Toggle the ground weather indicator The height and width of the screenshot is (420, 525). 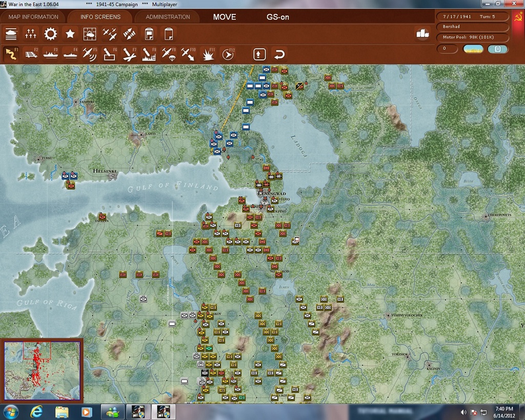473,49
